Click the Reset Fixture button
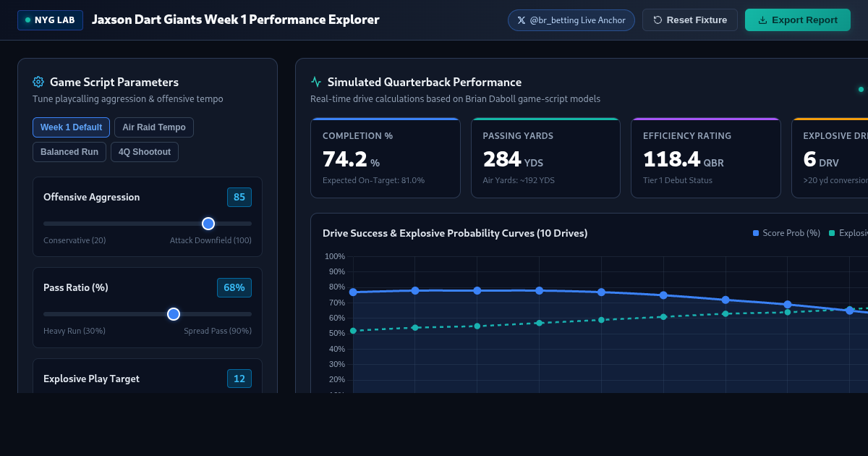The image size is (868, 456). (x=690, y=20)
